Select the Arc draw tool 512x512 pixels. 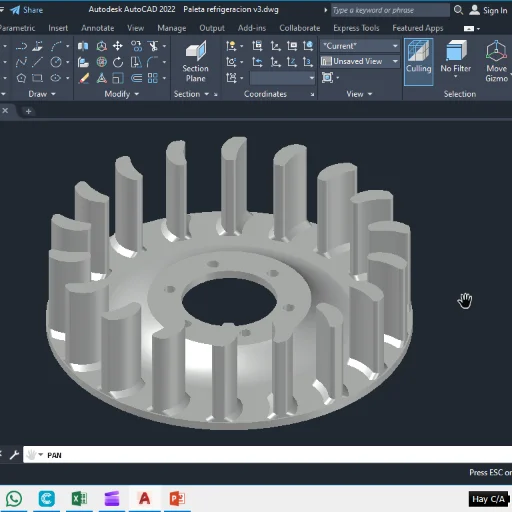pos(56,46)
